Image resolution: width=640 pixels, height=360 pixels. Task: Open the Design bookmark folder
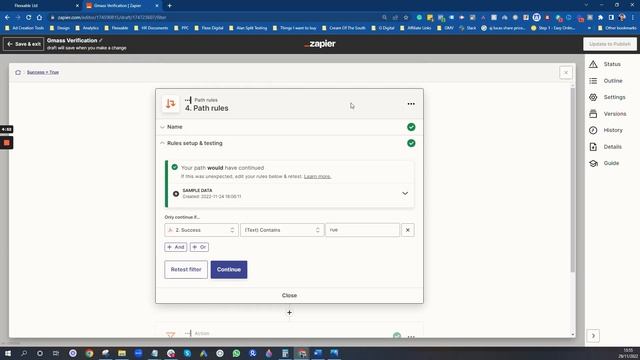pyautogui.click(x=60, y=28)
